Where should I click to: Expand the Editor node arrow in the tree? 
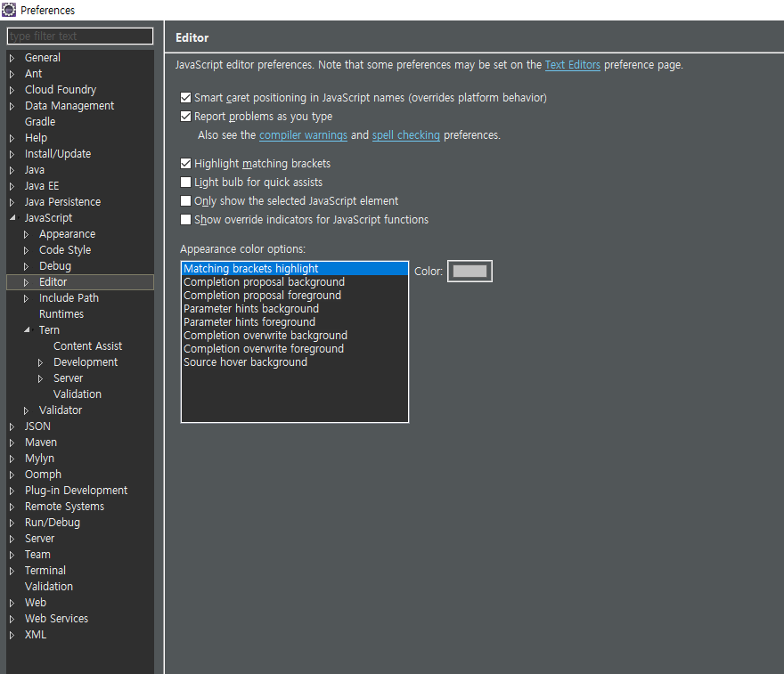click(27, 282)
